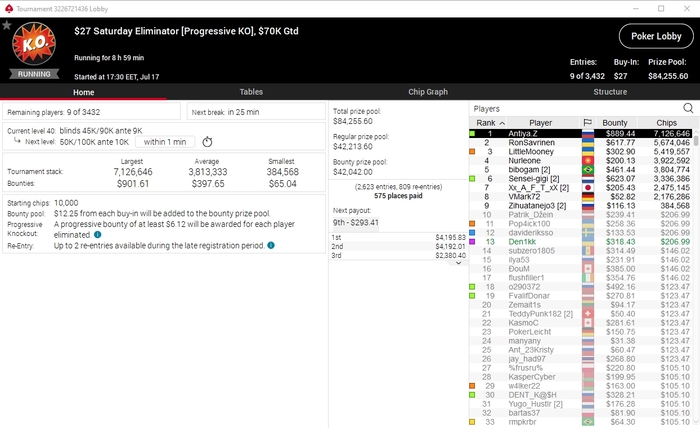The width and height of the screenshot is (700, 428).
Task: Click Next break in 25 min box
Action: [x=256, y=112]
